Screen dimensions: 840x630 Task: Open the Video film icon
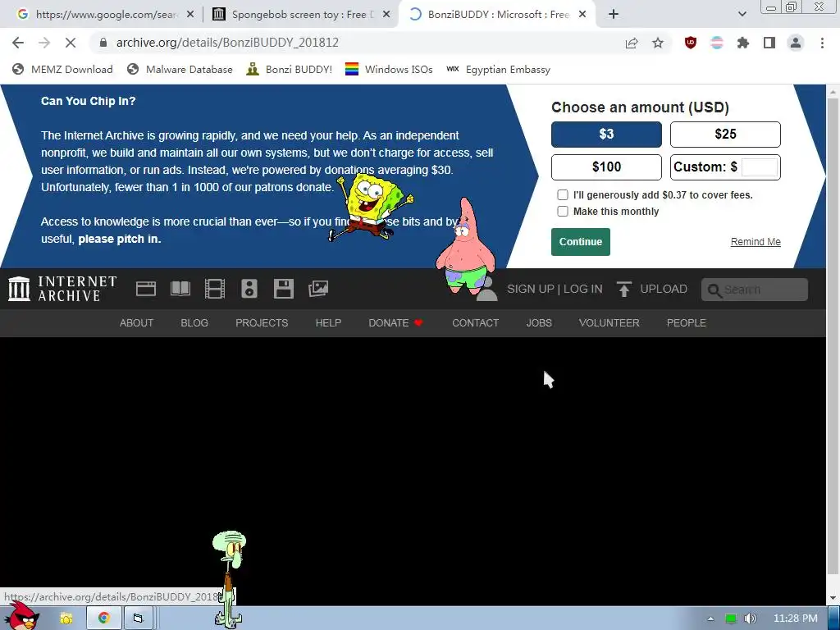(x=215, y=289)
